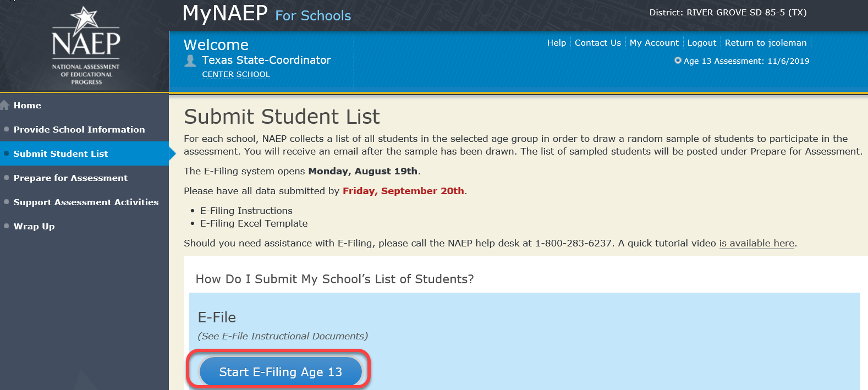Click the NAEP star logo

coord(86,45)
